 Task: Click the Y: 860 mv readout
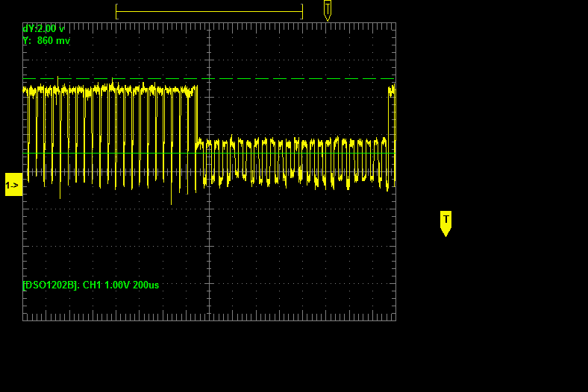tap(46, 41)
